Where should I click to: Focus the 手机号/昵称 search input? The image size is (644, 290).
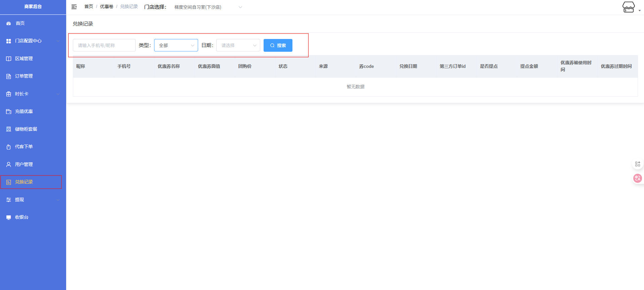point(104,45)
